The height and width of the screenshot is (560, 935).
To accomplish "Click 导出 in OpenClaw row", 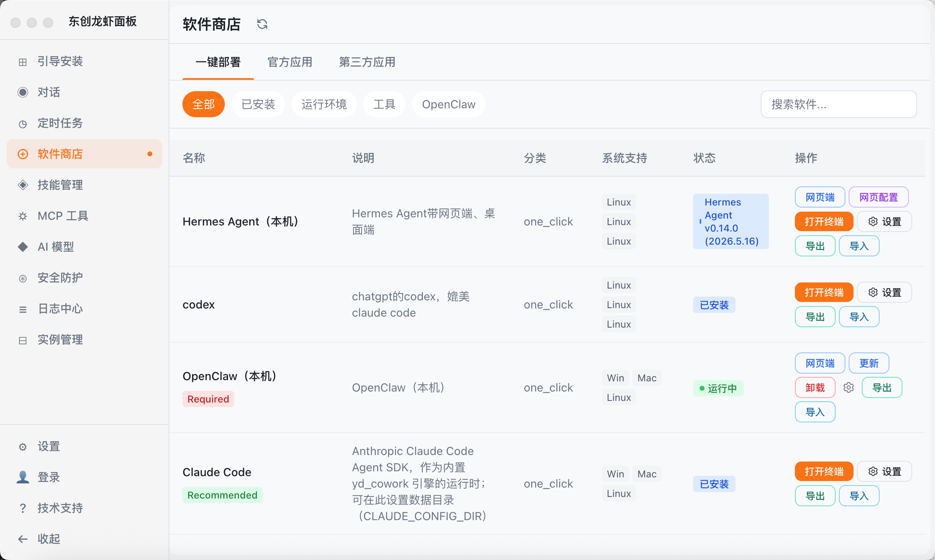I will (882, 388).
